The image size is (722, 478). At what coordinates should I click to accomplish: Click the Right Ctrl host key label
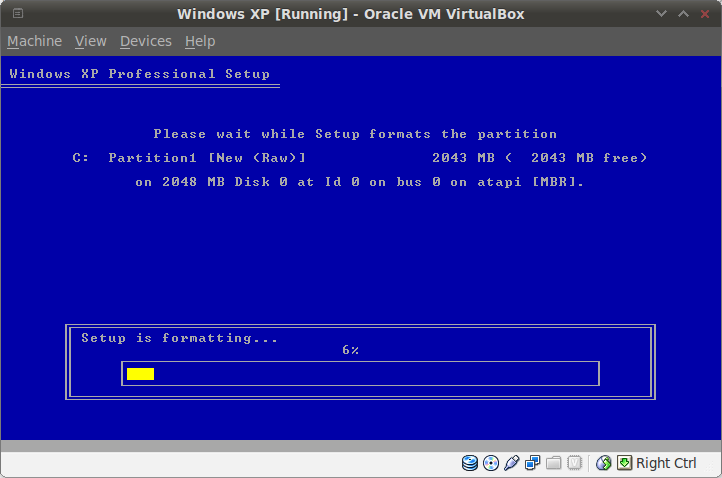666,463
